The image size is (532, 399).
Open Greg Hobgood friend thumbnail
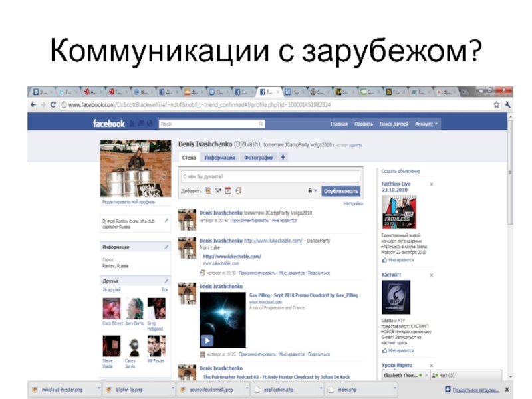click(x=156, y=309)
